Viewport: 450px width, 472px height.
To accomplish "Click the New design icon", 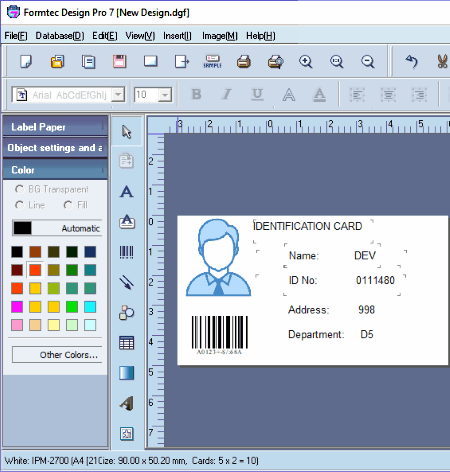I will [x=26, y=62].
